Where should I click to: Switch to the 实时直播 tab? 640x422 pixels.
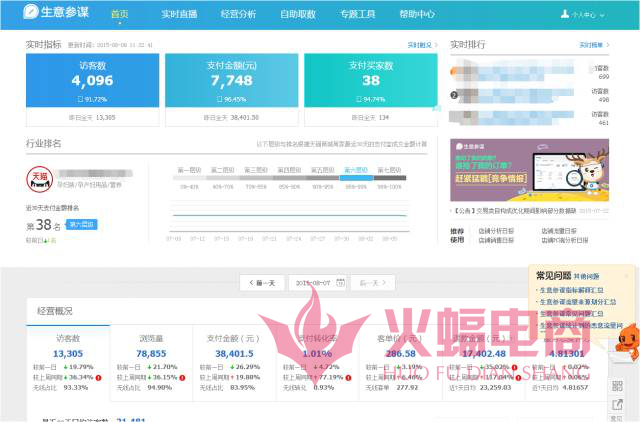179,14
